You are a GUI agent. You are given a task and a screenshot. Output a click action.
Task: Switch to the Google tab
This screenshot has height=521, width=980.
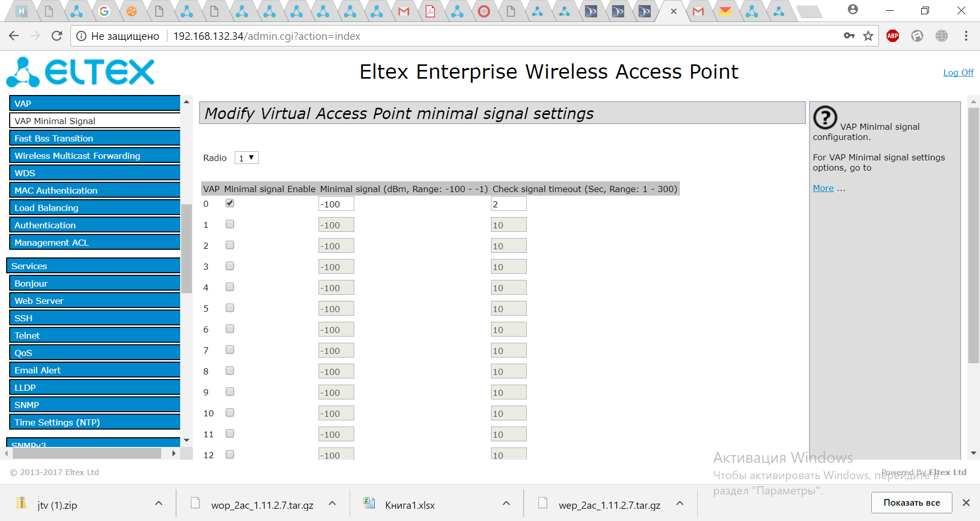[x=104, y=11]
